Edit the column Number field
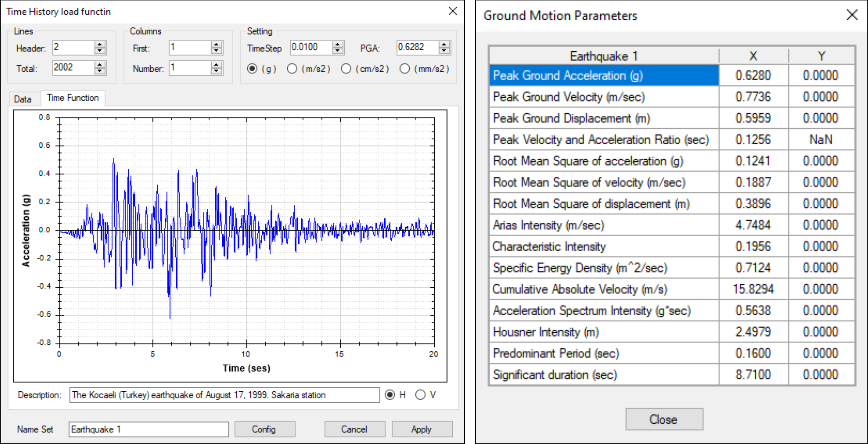This screenshot has width=868, height=444. point(190,68)
